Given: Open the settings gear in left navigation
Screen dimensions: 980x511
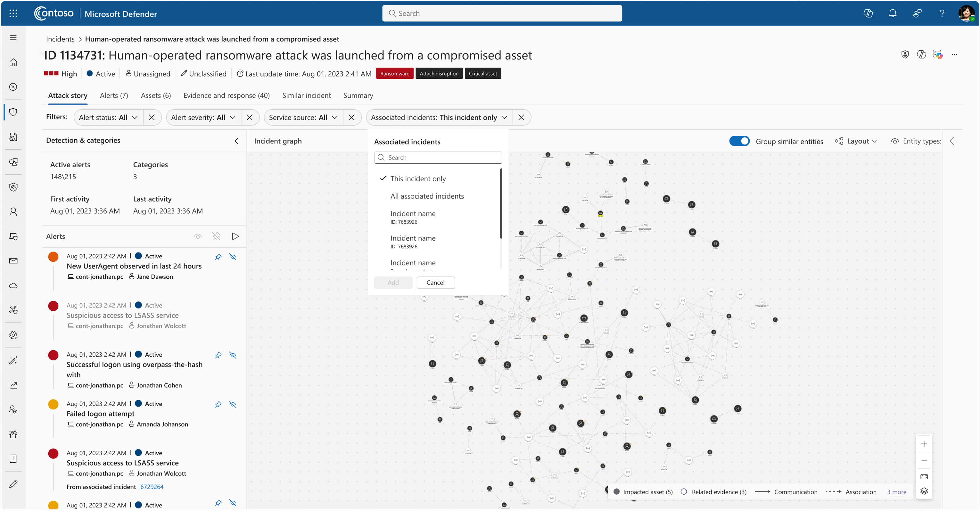Looking at the screenshot, I should 13,335.
